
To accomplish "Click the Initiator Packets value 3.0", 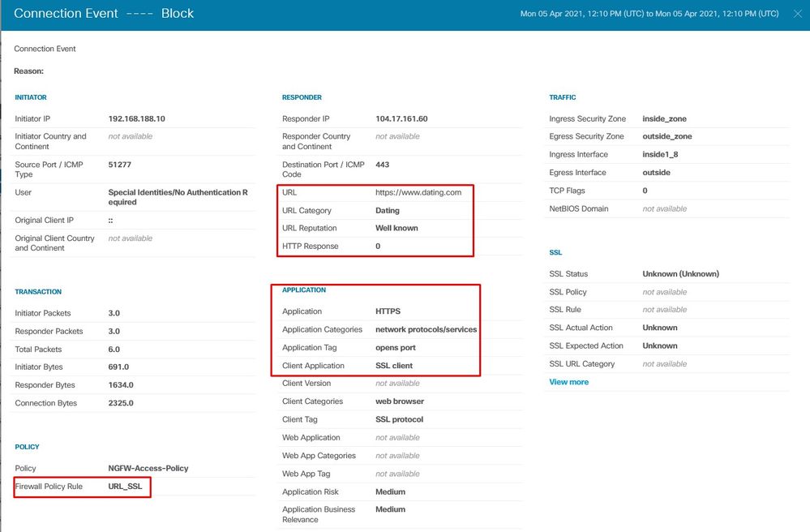I will (114, 314).
